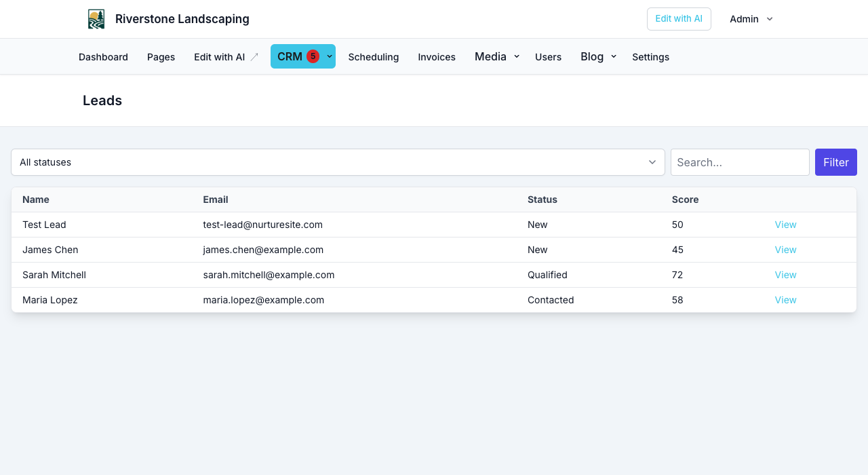Open the Scheduling section
Viewport: 868px width, 475px height.
[374, 57]
